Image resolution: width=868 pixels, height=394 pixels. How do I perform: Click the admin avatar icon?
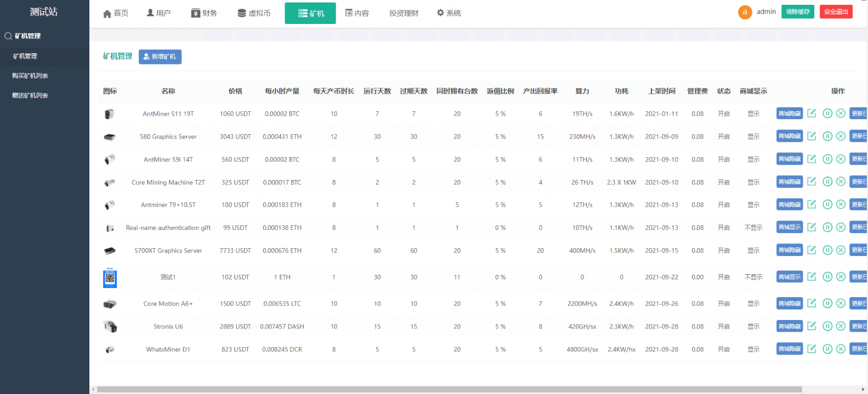[x=745, y=12]
